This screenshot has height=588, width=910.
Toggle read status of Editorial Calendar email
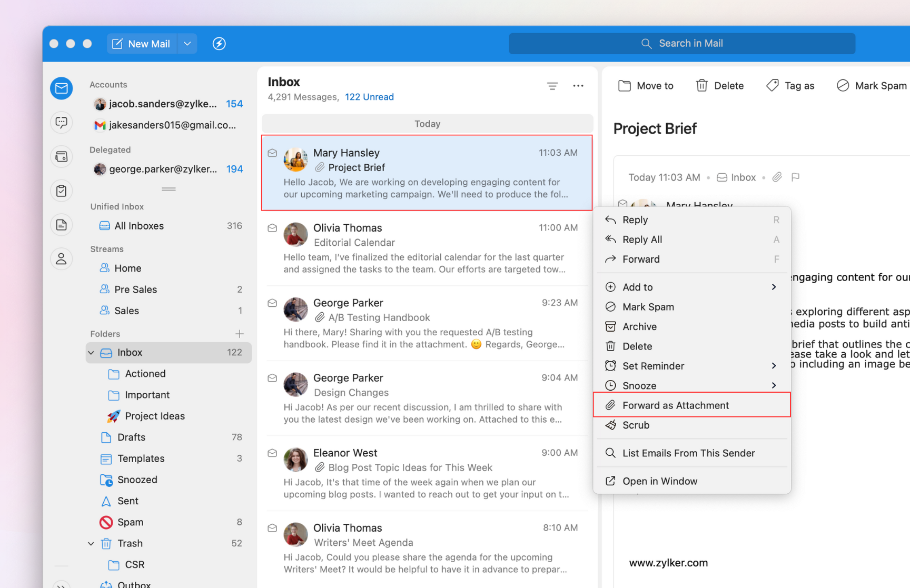click(x=272, y=228)
